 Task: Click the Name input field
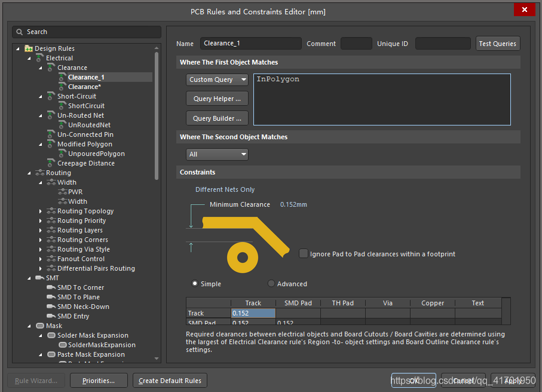coord(250,44)
